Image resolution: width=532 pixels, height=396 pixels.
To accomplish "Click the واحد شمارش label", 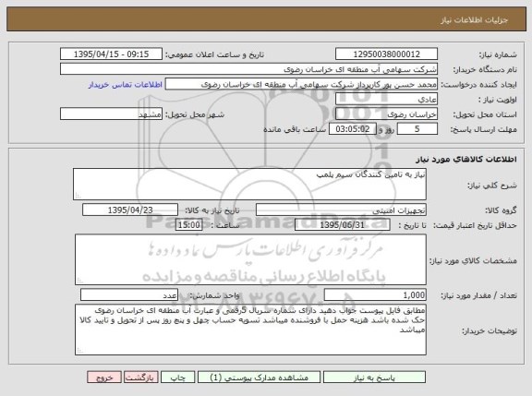I will 214,296.
